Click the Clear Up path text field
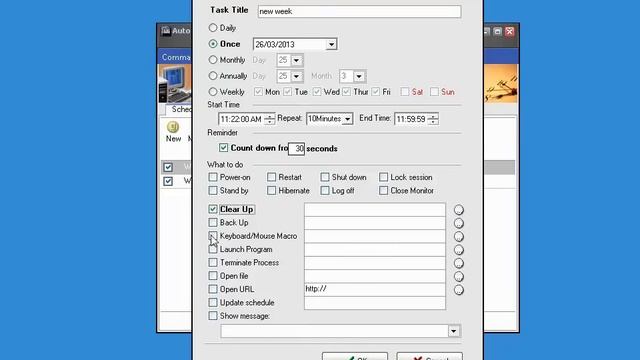The image size is (640, 360). (375, 209)
